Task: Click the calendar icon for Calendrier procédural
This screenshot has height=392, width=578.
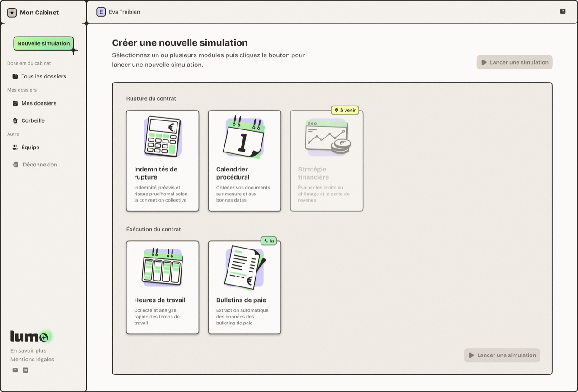Action: click(x=244, y=137)
